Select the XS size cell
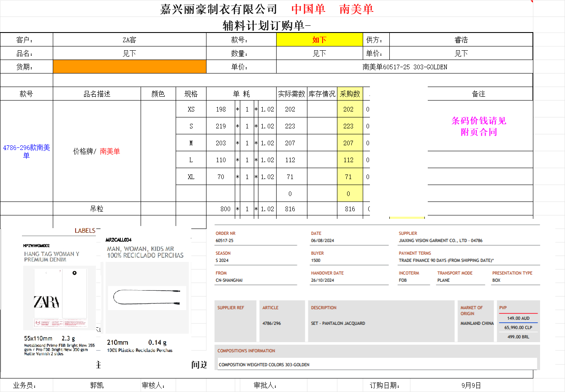This screenshot has height=392, width=565. 191,109
